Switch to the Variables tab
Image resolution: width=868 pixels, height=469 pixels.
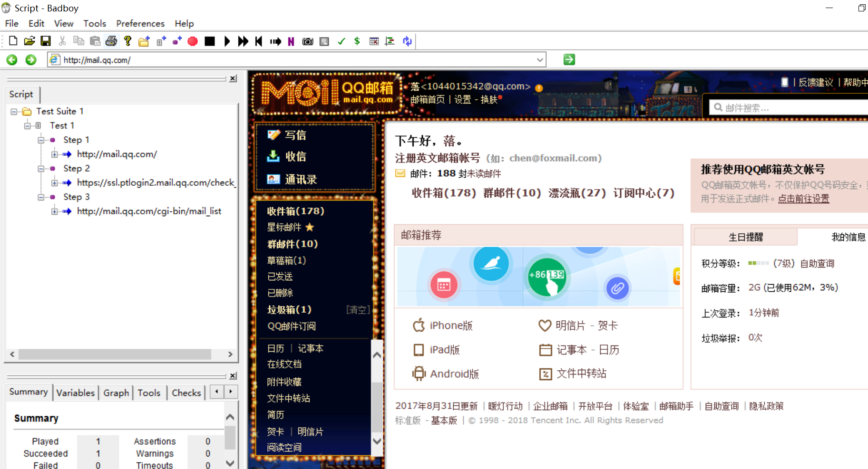(x=75, y=392)
